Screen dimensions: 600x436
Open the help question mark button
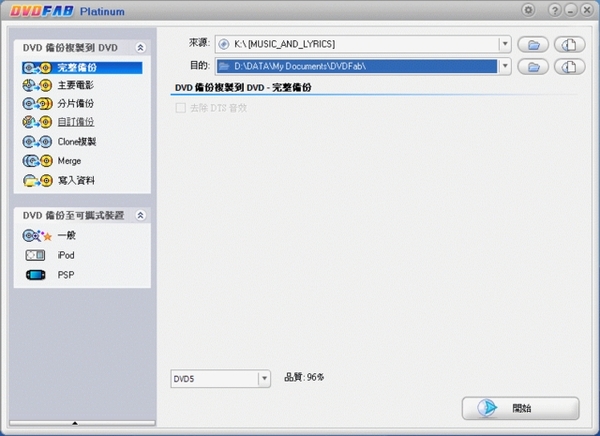554,10
